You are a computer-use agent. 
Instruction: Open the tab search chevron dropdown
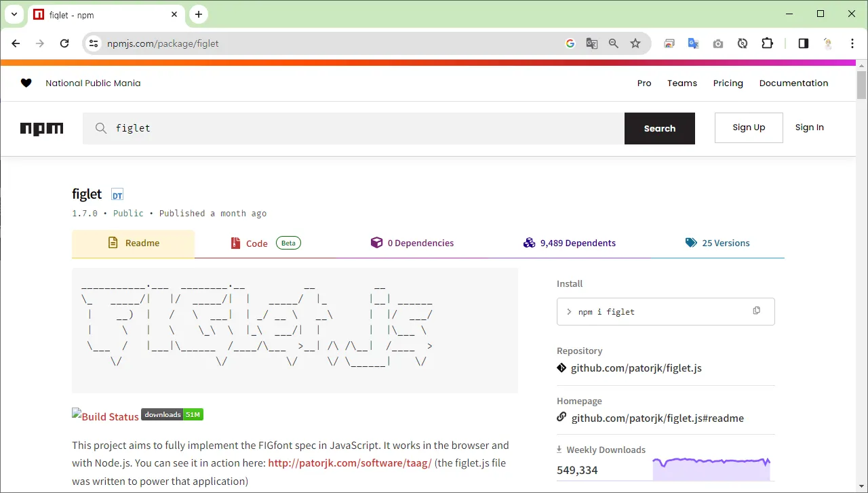click(x=14, y=14)
